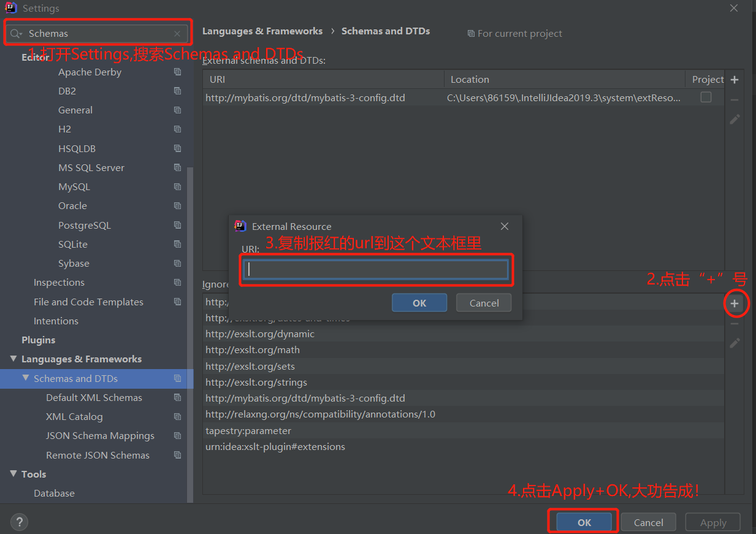Click project-level icon beside Remote JSON Schemas

pyautogui.click(x=177, y=455)
